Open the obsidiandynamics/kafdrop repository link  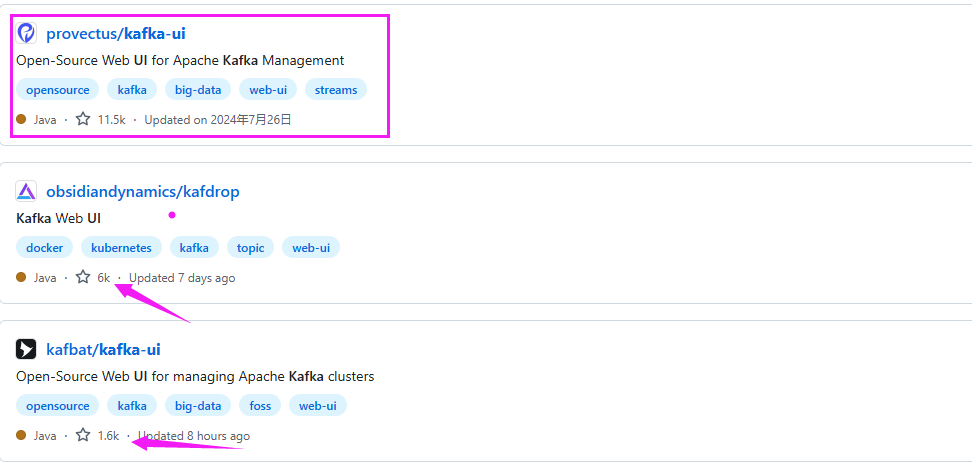pos(143,192)
